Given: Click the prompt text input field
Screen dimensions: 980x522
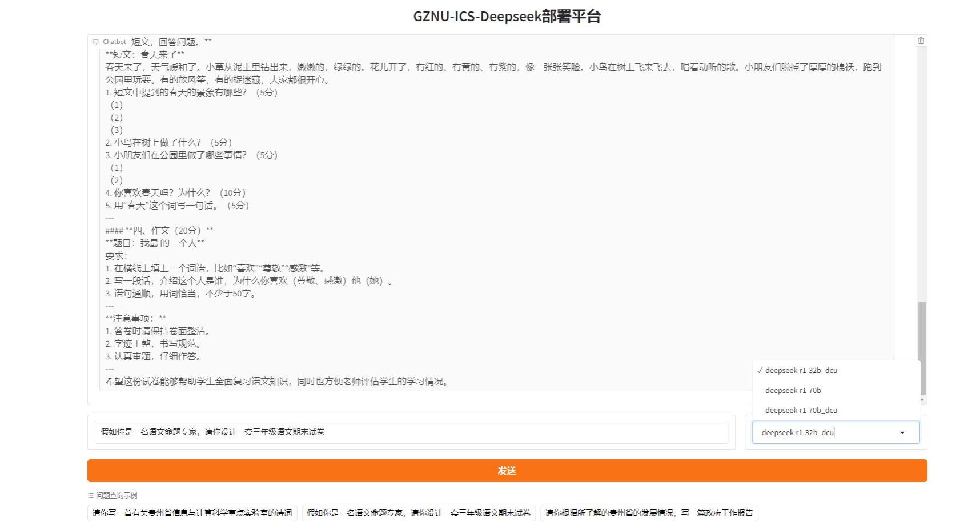Looking at the screenshot, I should tap(411, 432).
